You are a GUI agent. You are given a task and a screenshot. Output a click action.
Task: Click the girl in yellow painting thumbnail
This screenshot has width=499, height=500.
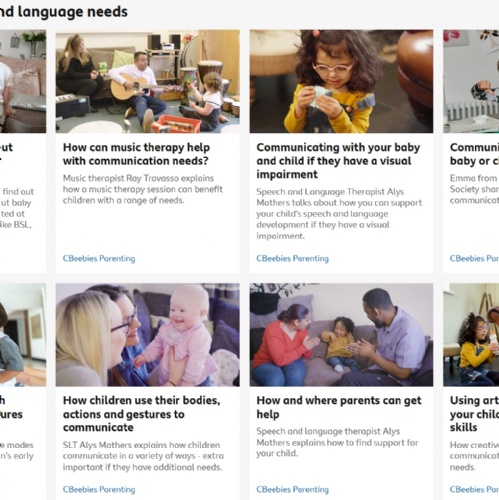click(x=471, y=335)
